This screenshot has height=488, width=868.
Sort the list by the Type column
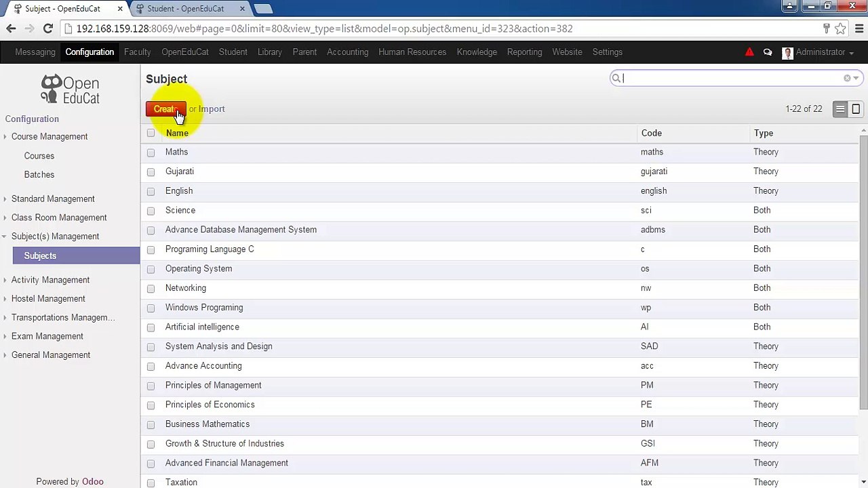point(764,134)
